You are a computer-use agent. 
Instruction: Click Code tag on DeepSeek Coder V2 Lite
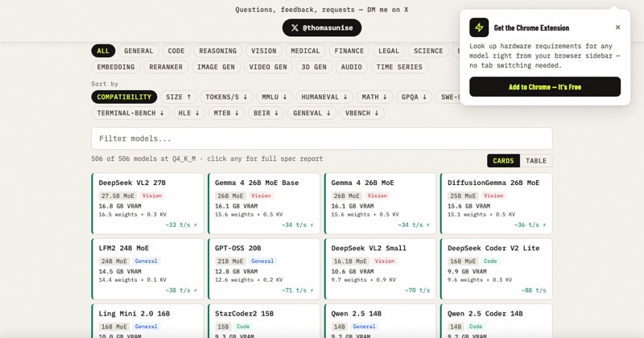coord(490,262)
